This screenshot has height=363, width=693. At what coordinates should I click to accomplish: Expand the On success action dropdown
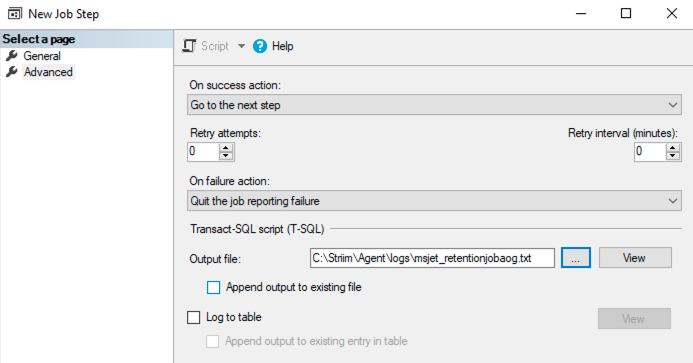pos(672,105)
